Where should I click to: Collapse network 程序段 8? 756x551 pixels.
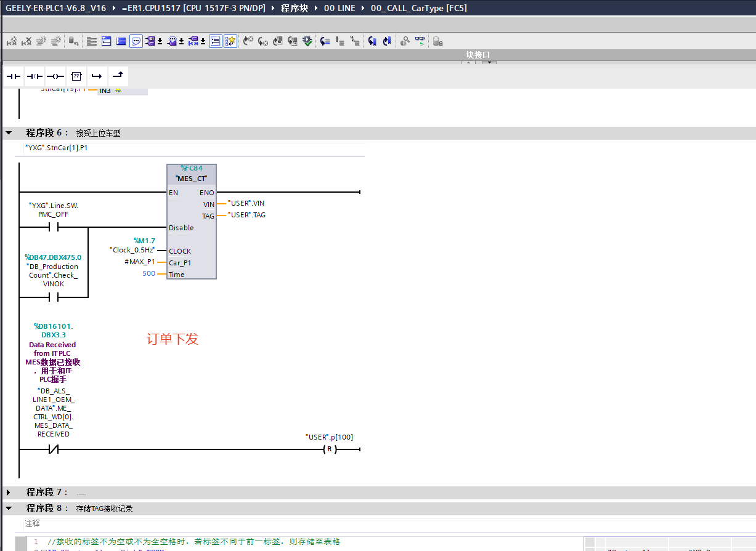point(9,509)
